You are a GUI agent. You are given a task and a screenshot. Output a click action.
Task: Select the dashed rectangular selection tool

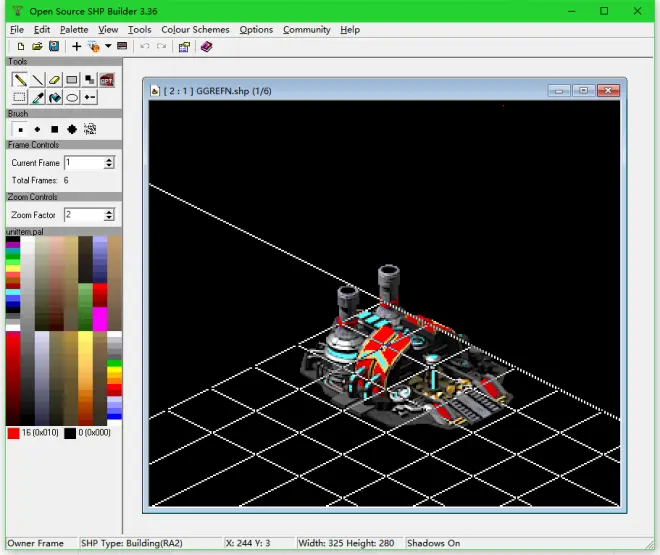click(19, 98)
